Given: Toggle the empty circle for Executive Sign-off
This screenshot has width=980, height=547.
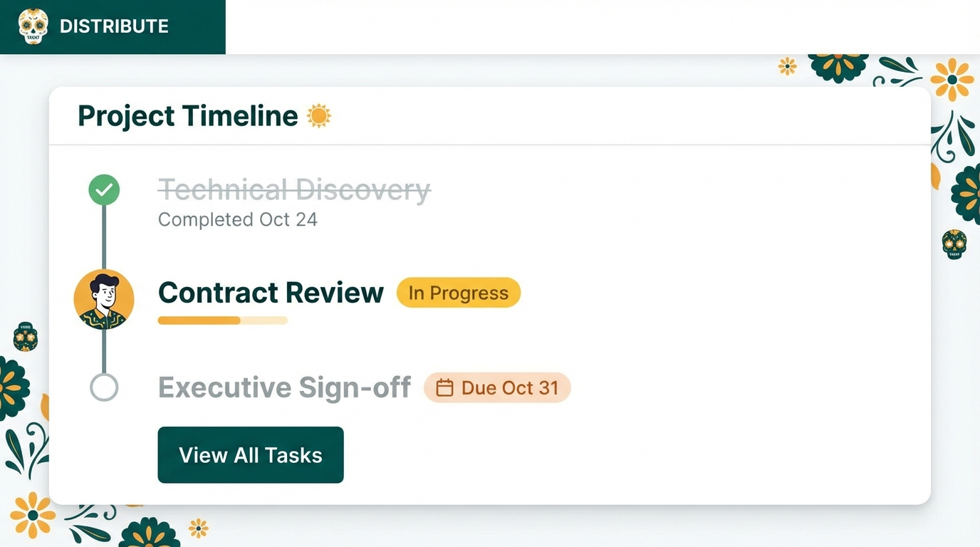Looking at the screenshot, I should pyautogui.click(x=104, y=387).
